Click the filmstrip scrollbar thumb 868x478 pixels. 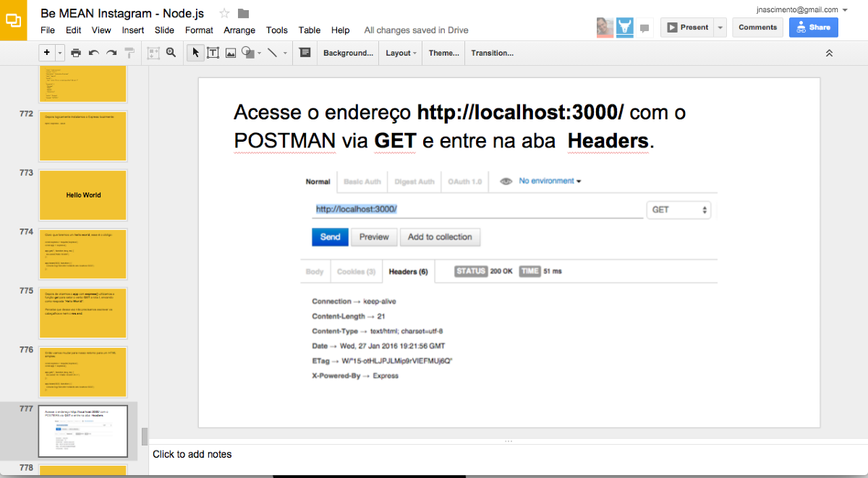[145, 436]
